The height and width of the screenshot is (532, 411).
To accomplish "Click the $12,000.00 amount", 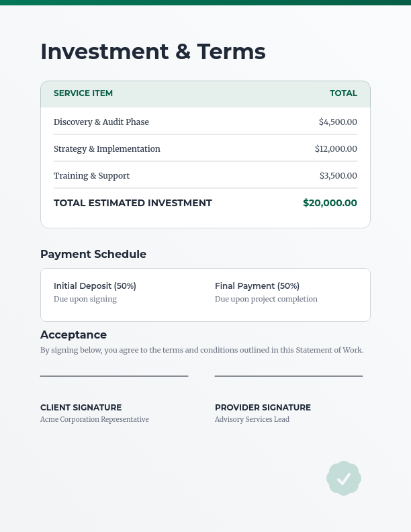I will click(x=336, y=149).
